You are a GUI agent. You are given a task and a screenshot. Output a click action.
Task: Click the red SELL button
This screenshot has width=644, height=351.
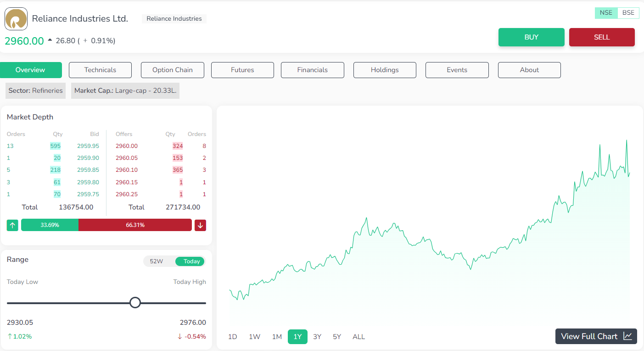[602, 37]
